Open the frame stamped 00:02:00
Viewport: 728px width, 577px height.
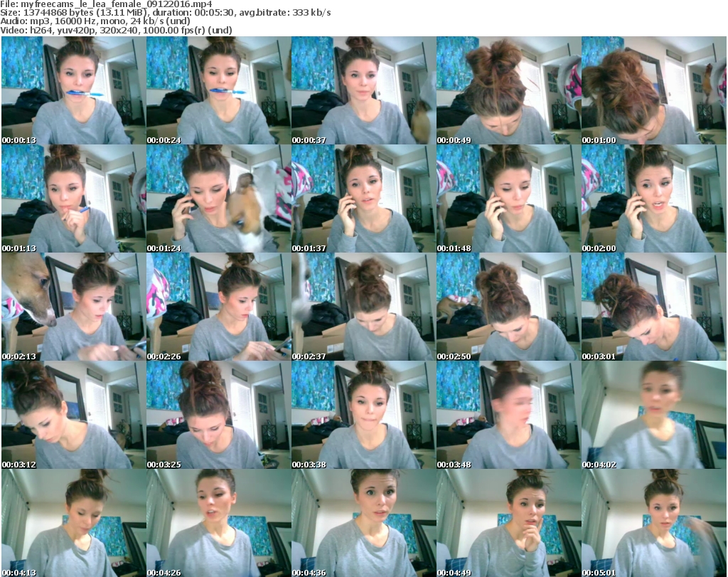pos(654,198)
